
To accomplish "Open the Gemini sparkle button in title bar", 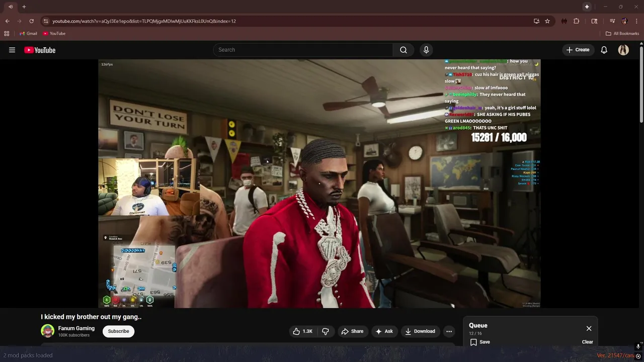I will click(587, 7).
